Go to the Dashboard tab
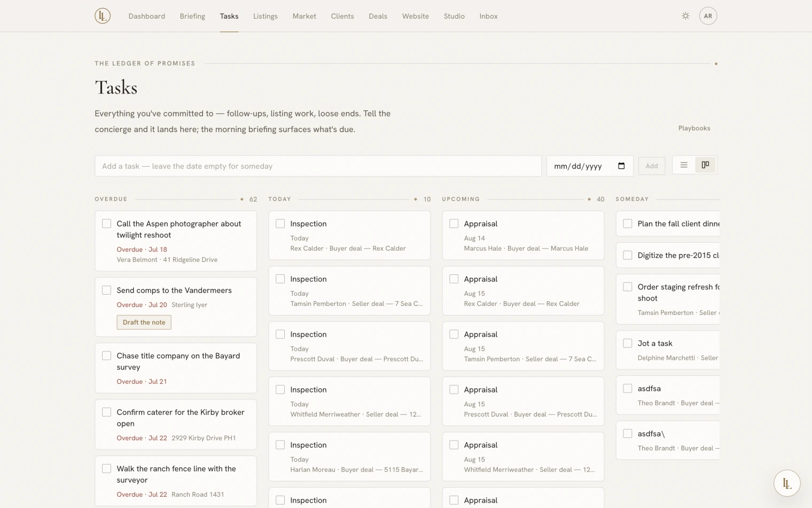 coord(146,16)
